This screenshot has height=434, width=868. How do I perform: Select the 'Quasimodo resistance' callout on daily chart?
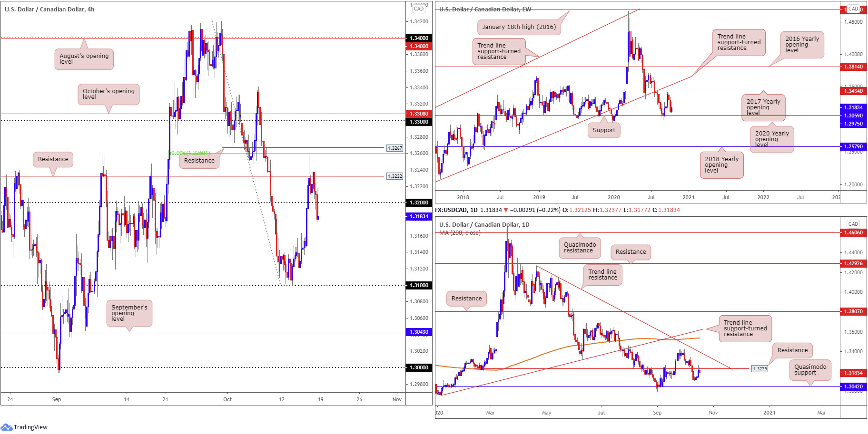pyautogui.click(x=580, y=247)
